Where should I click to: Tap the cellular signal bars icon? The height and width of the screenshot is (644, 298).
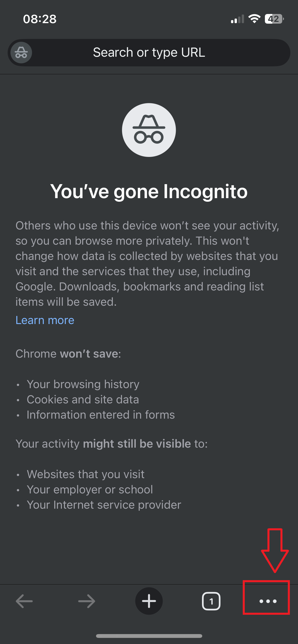point(237,19)
